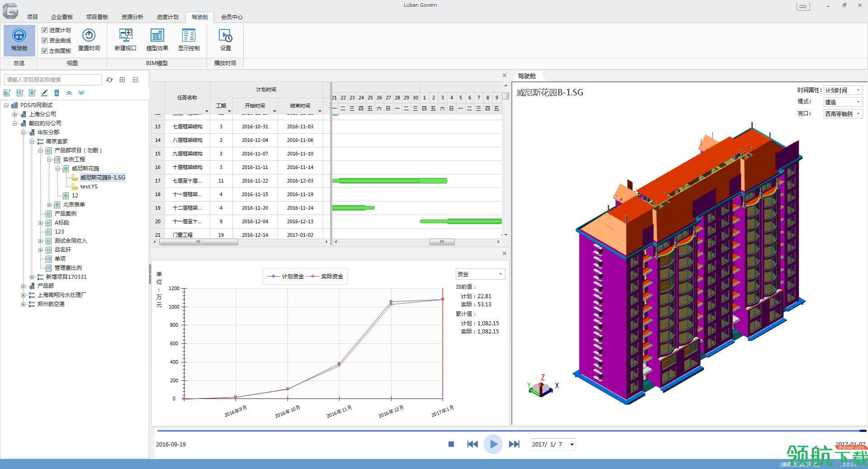This screenshot has height=469, width=868.
Task: Click the play button in playback bar
Action: pos(493,444)
